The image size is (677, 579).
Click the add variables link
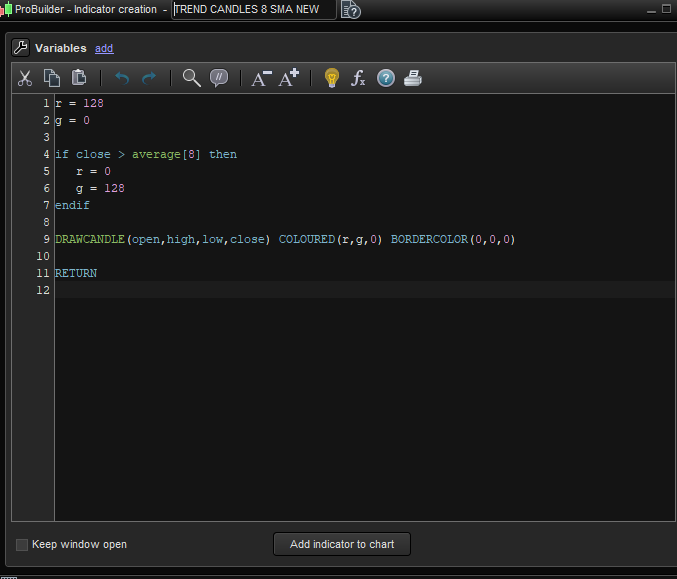104,48
